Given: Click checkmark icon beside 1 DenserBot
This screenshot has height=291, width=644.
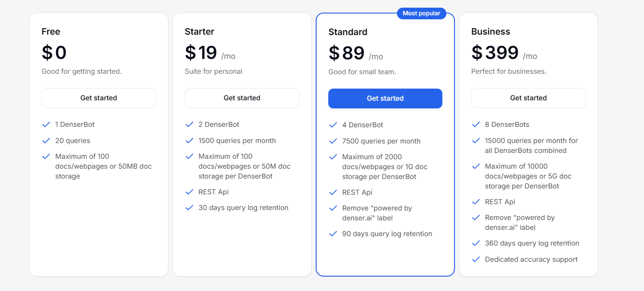Looking at the screenshot, I should pos(46,125).
